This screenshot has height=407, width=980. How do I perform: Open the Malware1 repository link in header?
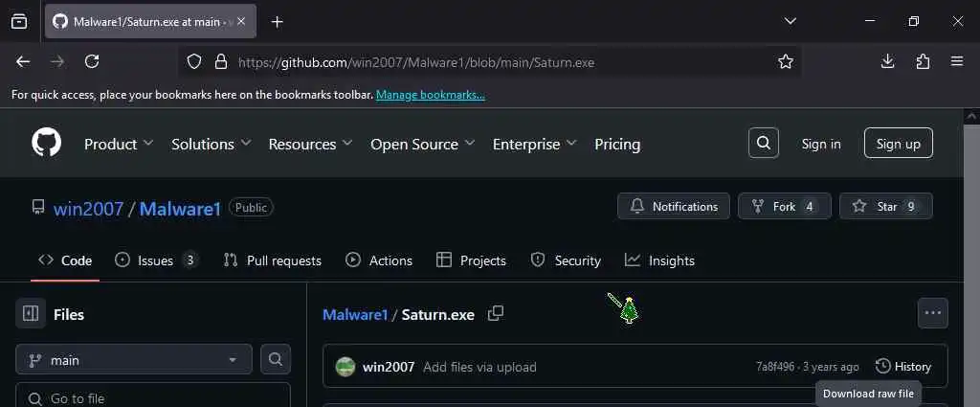(180, 208)
